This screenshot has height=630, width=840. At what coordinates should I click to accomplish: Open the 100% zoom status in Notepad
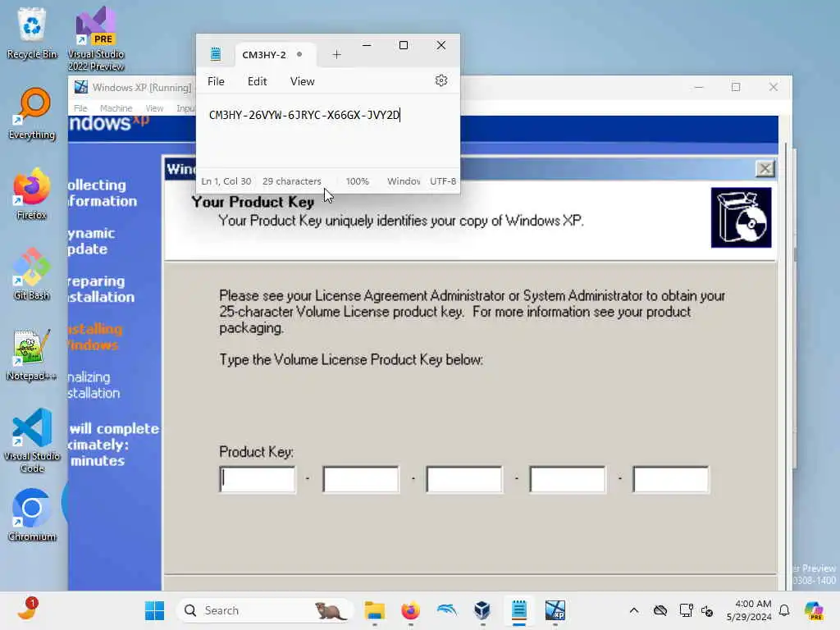pos(358,181)
